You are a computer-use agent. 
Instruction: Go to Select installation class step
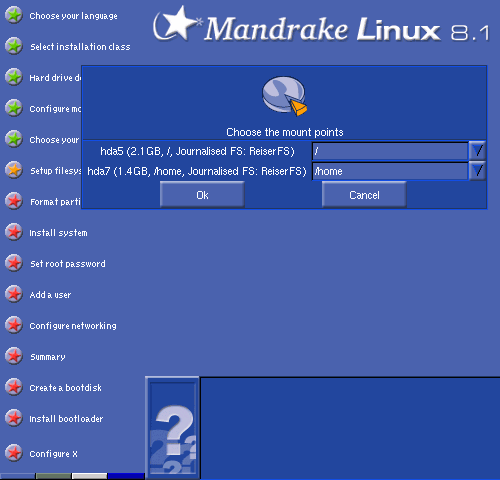coord(80,47)
